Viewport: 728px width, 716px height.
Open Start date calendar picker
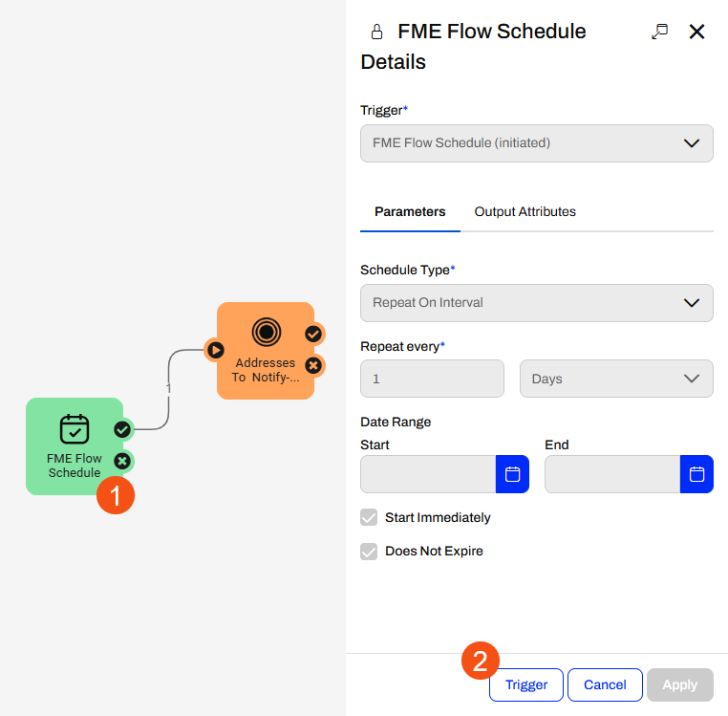(x=512, y=474)
